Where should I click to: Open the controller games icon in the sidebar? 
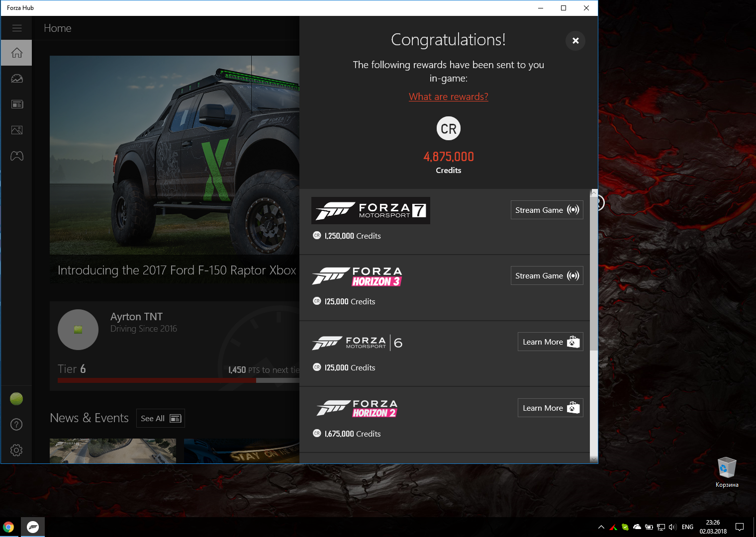click(16, 156)
